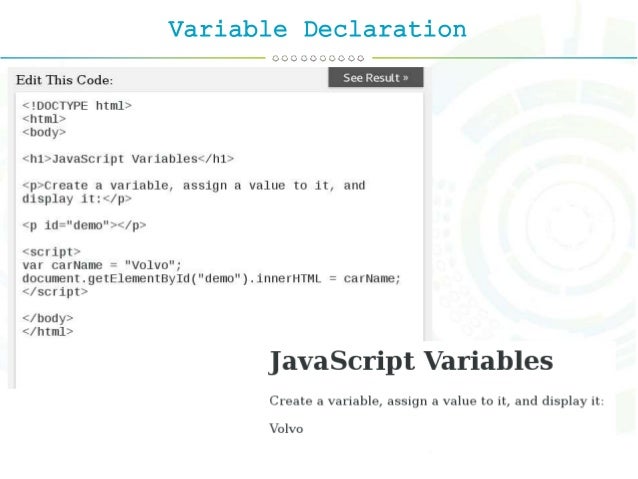Click the 'JavaScript Variables' result heading
The width and height of the screenshot is (638, 479).
[411, 361]
